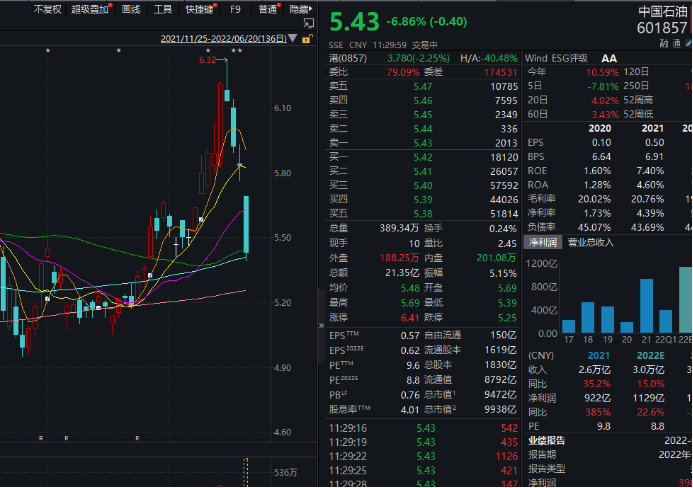Open the date range dropdown triangle

tap(290, 40)
